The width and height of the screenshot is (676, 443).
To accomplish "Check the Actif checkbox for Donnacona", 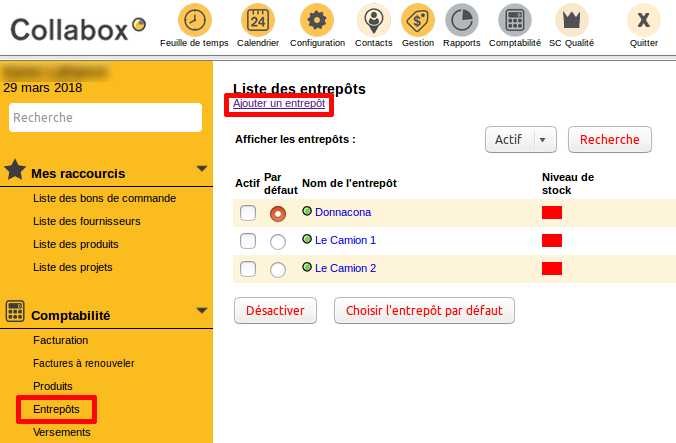I will pyautogui.click(x=248, y=213).
